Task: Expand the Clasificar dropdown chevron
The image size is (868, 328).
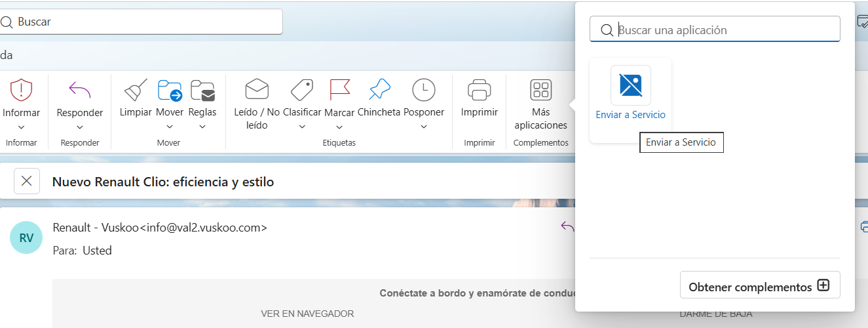Action: click(302, 127)
